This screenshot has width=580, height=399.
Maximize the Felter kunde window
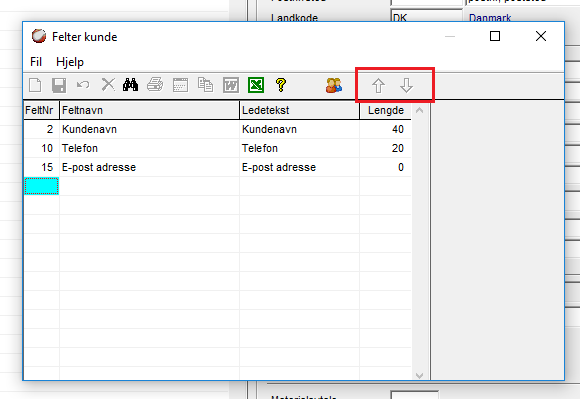pyautogui.click(x=495, y=36)
